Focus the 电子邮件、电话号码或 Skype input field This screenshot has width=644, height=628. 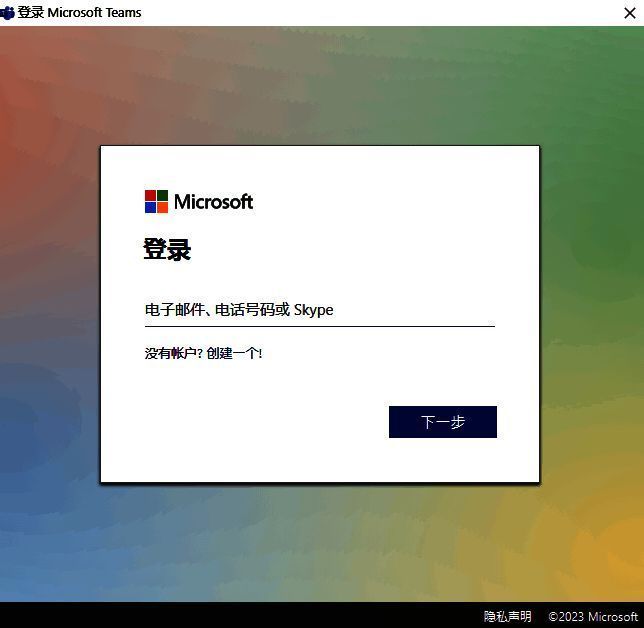320,310
